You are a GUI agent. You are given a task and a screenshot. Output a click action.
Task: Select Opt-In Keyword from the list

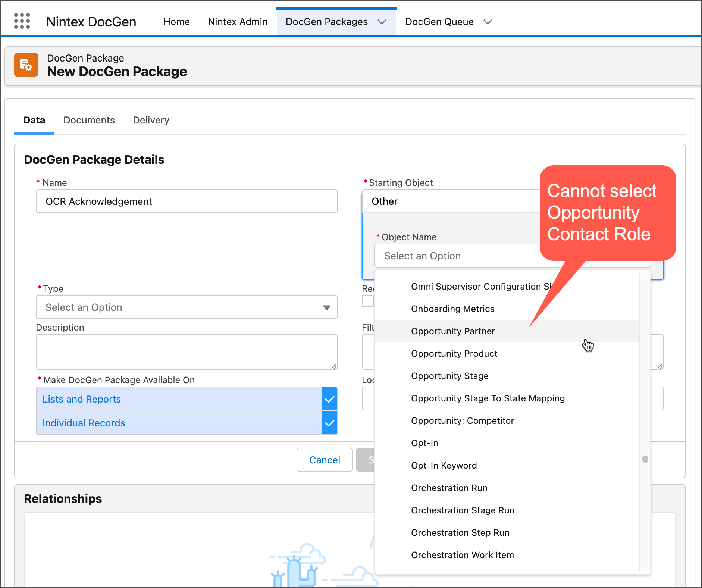(507, 465)
